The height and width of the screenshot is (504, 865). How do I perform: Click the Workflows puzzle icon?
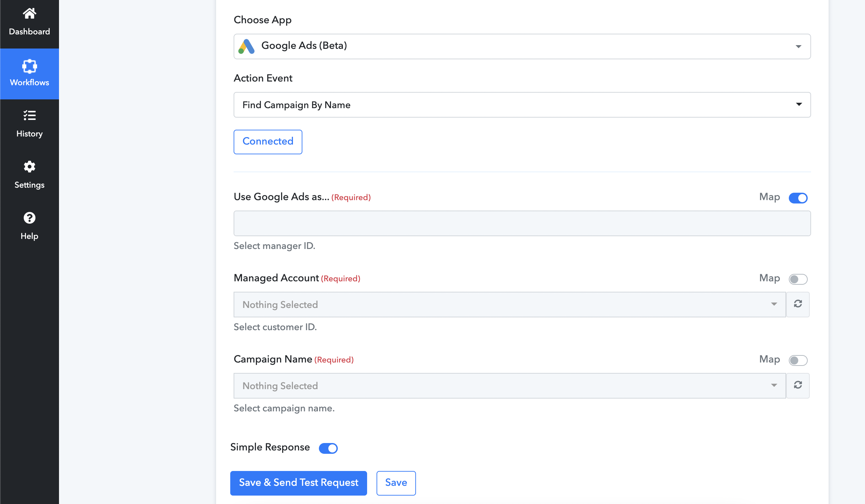30,66
